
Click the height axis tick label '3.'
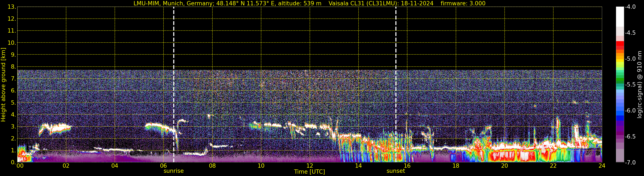click(x=13, y=127)
